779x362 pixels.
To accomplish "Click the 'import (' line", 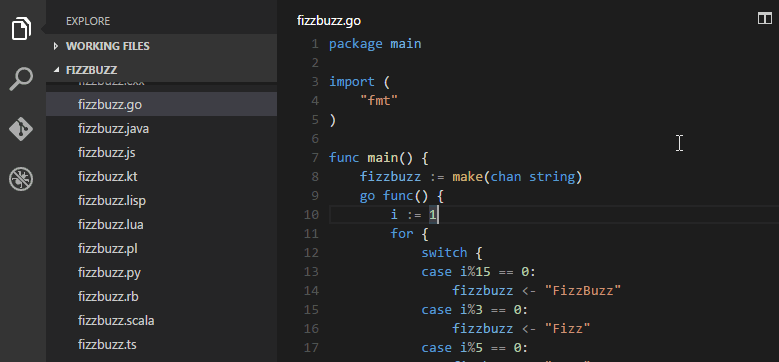I will [x=359, y=82].
